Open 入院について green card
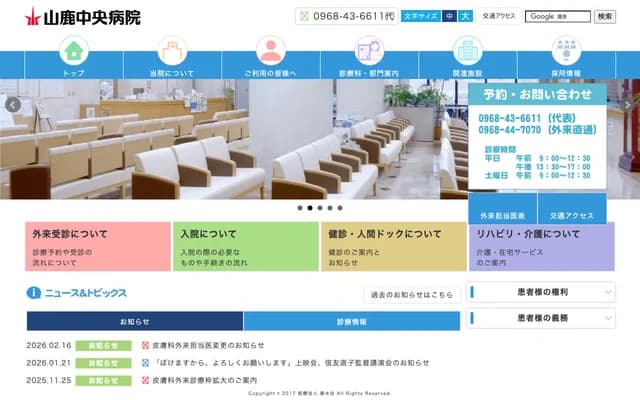The width and height of the screenshot is (640, 400). [246, 247]
